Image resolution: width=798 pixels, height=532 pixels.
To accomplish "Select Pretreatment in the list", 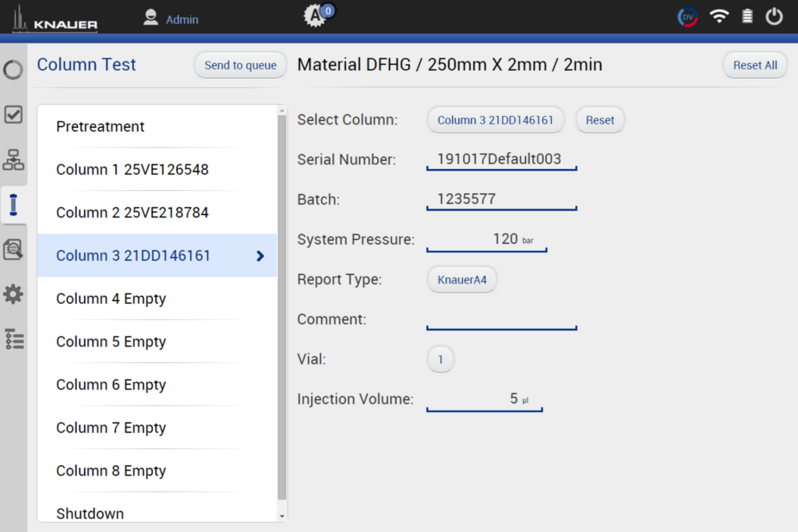I will pos(157,127).
